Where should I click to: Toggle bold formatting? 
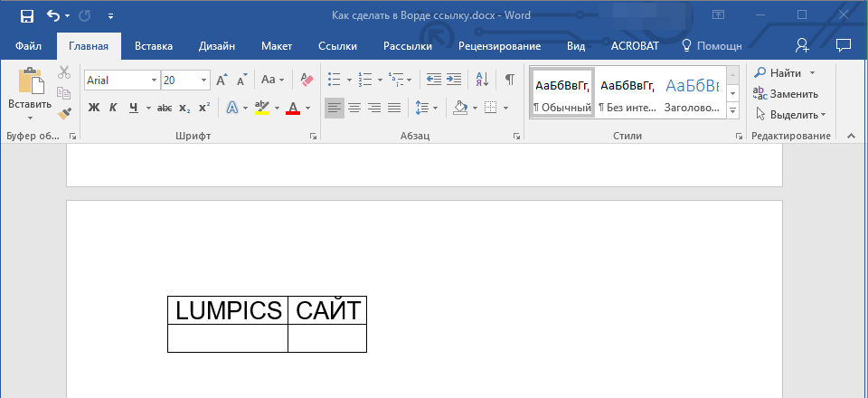(93, 109)
